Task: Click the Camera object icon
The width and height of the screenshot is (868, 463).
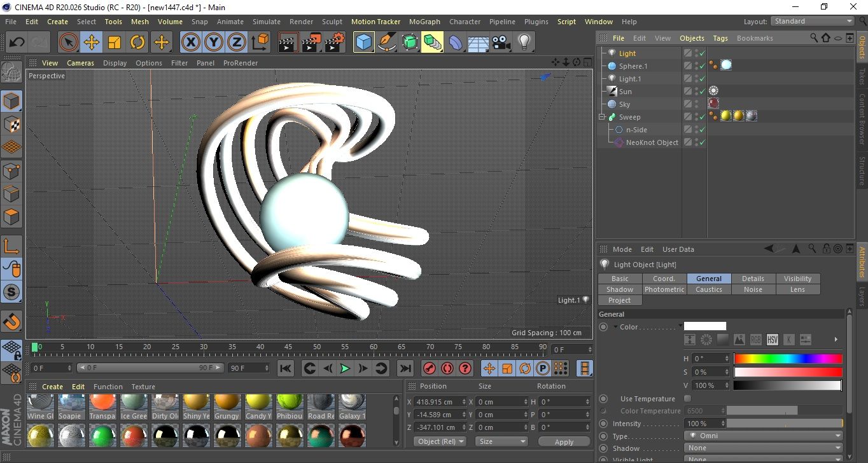Action: (501, 43)
